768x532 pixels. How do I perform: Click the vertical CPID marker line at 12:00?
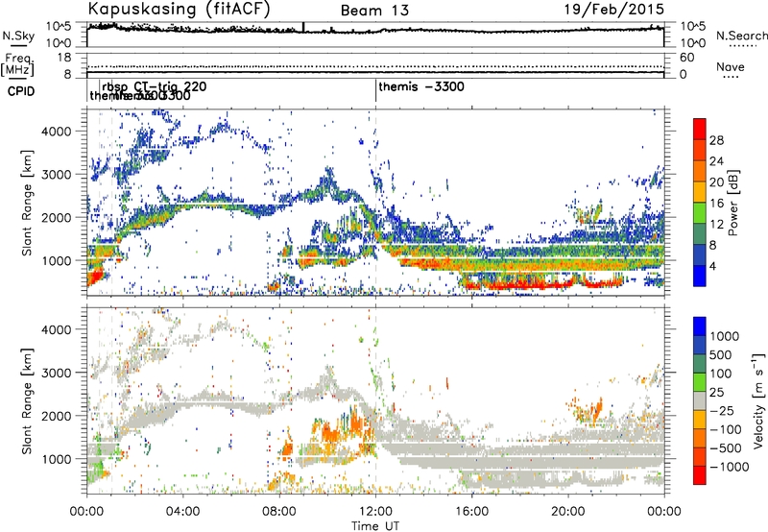pos(375,90)
